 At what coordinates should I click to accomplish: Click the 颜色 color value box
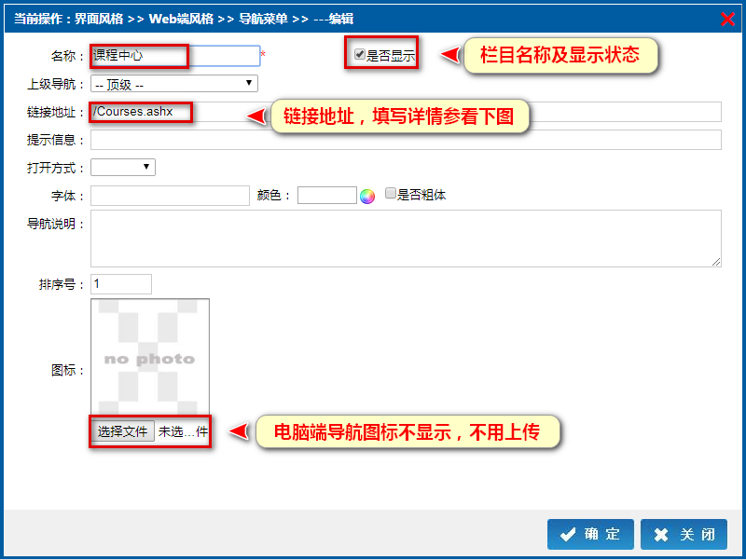point(327,195)
